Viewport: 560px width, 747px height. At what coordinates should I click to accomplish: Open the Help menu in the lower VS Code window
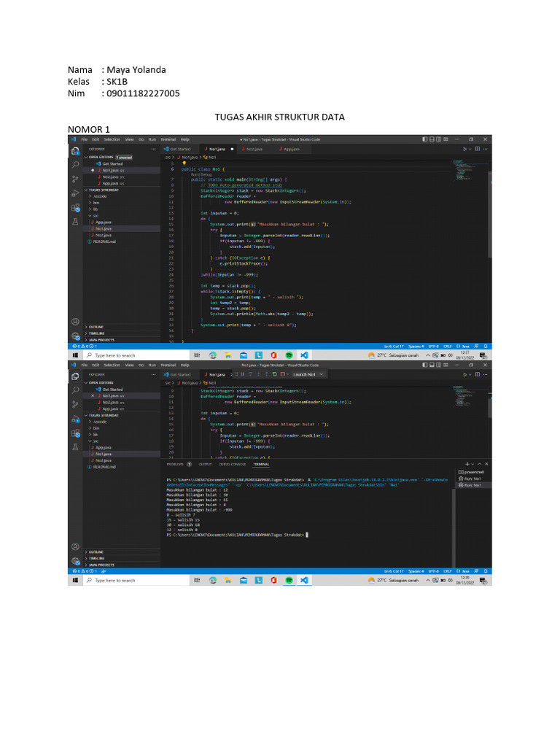(184, 365)
